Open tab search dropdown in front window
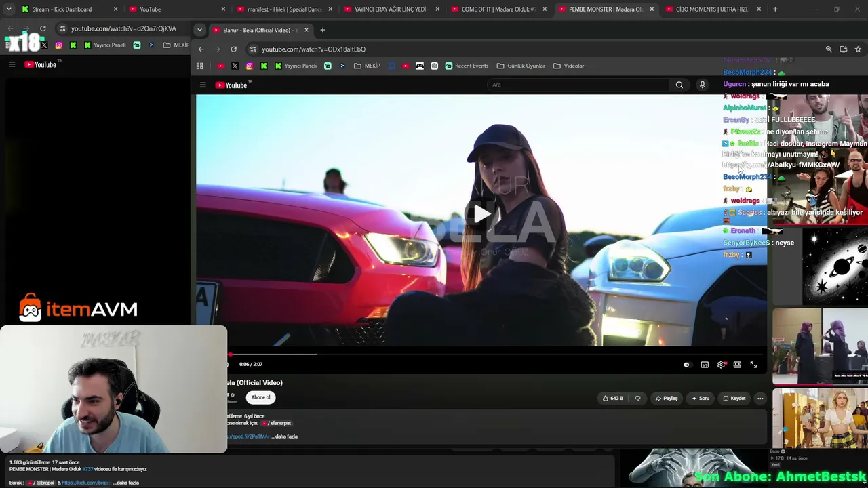This screenshot has width=868, height=488. click(199, 30)
